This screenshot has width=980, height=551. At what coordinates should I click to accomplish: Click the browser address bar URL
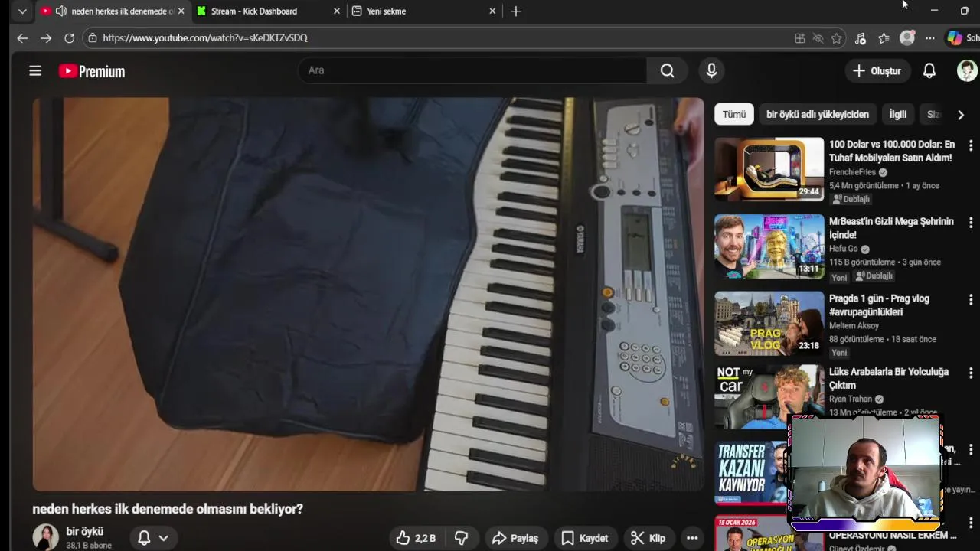coord(205,37)
